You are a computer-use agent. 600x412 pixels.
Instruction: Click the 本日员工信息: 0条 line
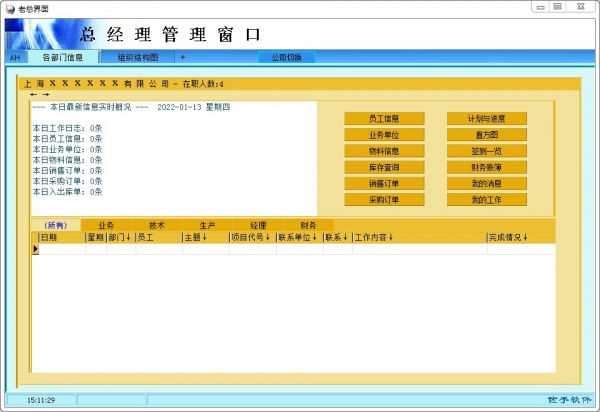tap(67, 139)
